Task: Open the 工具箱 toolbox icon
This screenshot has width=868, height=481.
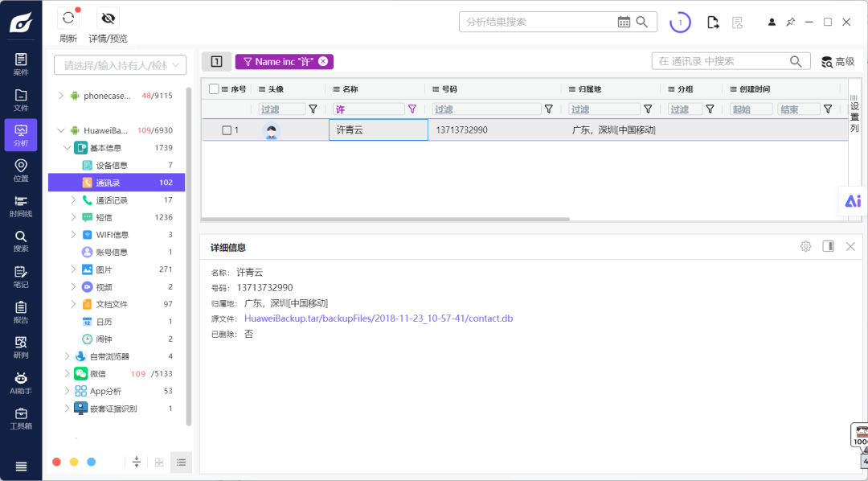Action: pyautogui.click(x=21, y=418)
